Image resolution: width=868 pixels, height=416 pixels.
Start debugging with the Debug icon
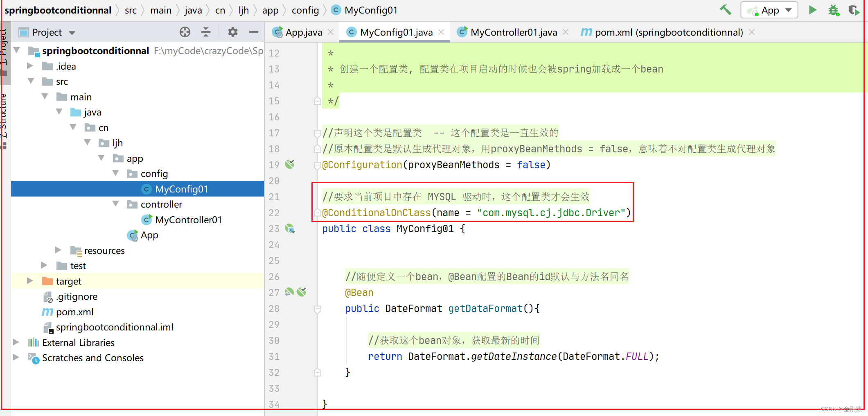[x=834, y=10]
